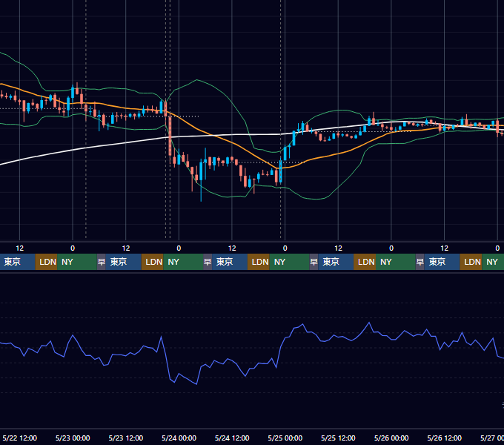Click the 早 early-session block before 5/25 東京

click(314, 262)
